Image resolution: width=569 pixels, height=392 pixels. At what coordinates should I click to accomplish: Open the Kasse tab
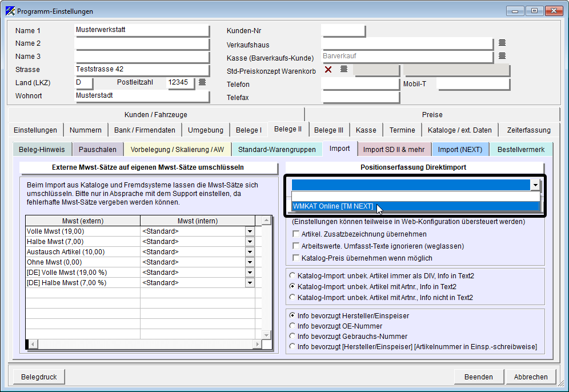(366, 130)
